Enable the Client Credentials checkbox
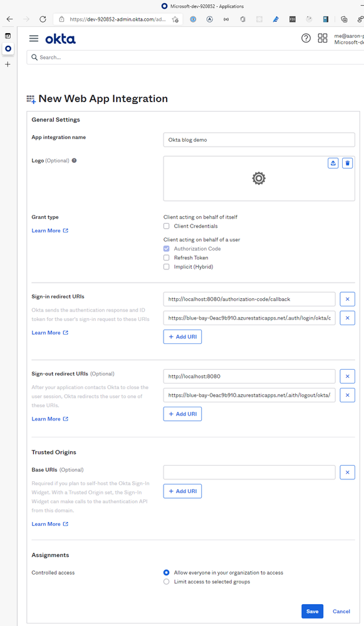Viewport: 364px width, 626px height. (167, 226)
